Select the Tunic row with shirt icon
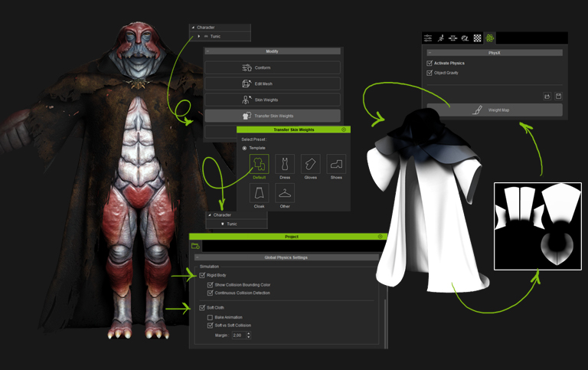 point(237,224)
